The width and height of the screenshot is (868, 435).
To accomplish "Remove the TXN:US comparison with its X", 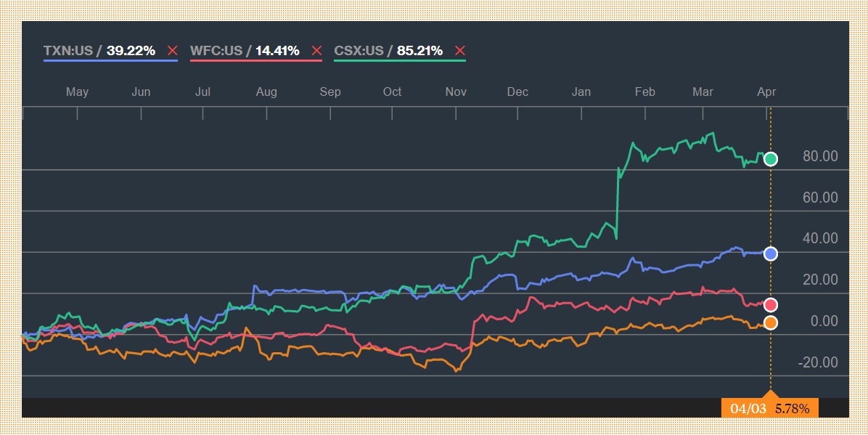I will (x=172, y=51).
